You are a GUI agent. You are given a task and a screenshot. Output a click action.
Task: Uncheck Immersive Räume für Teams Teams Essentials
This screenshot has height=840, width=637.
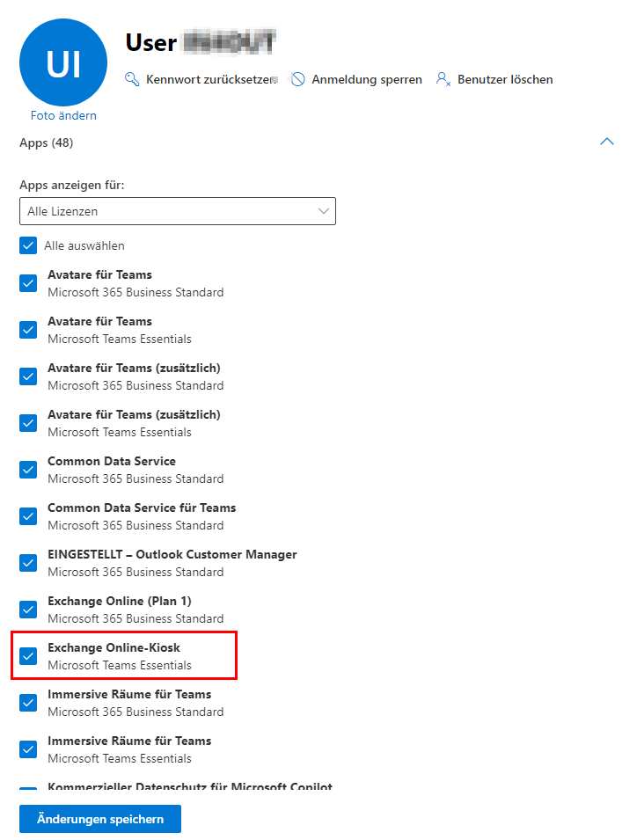28,749
